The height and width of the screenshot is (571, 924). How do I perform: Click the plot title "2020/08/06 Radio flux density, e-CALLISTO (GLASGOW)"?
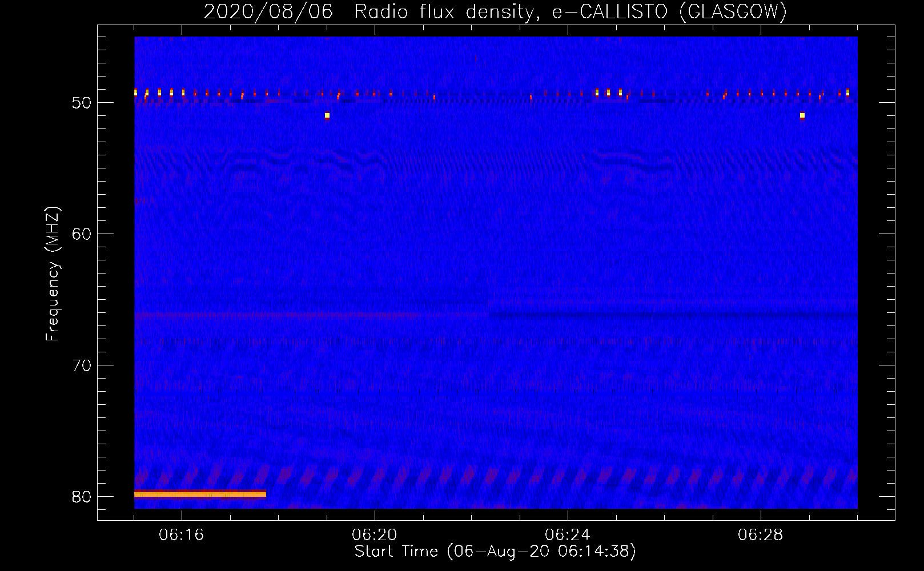click(495, 11)
